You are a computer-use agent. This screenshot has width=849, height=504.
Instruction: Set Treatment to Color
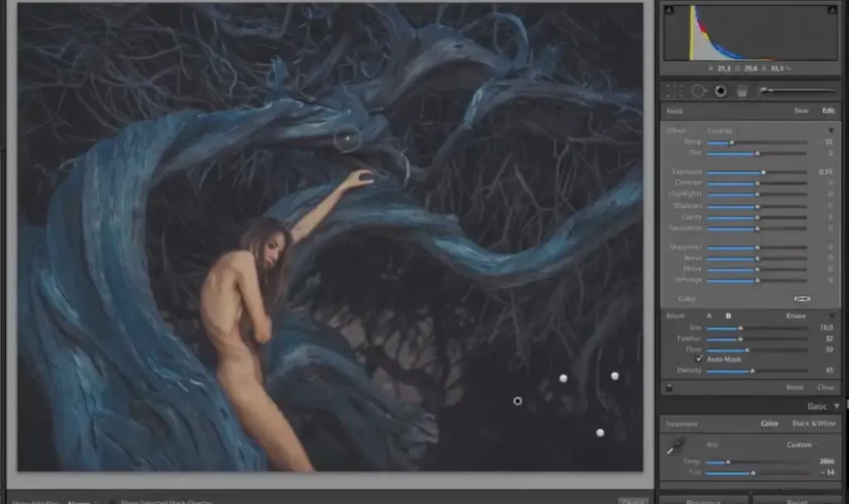(769, 424)
